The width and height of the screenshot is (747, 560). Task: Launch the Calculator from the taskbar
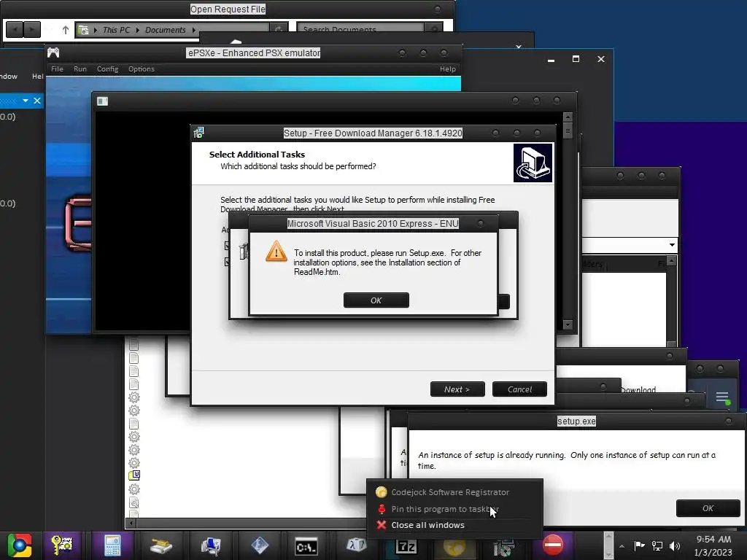[113, 545]
